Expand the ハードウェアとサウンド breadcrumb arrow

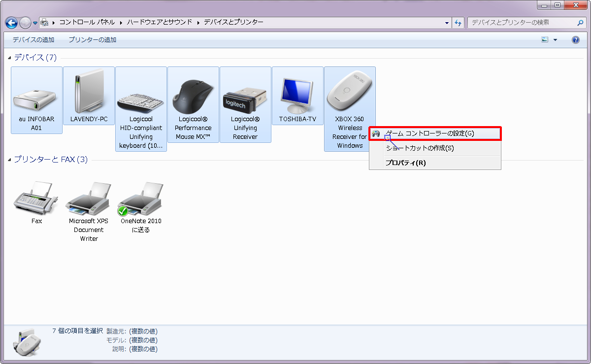point(198,22)
